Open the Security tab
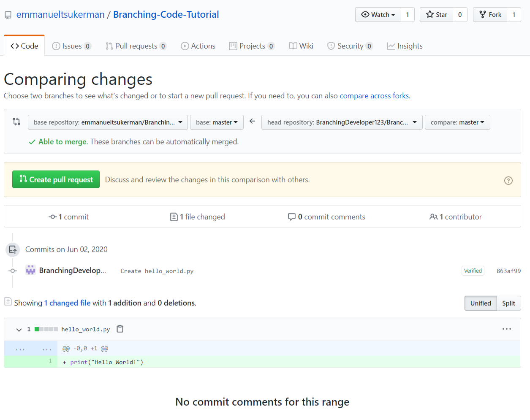Image resolution: width=530 pixels, height=420 pixels. [x=350, y=46]
